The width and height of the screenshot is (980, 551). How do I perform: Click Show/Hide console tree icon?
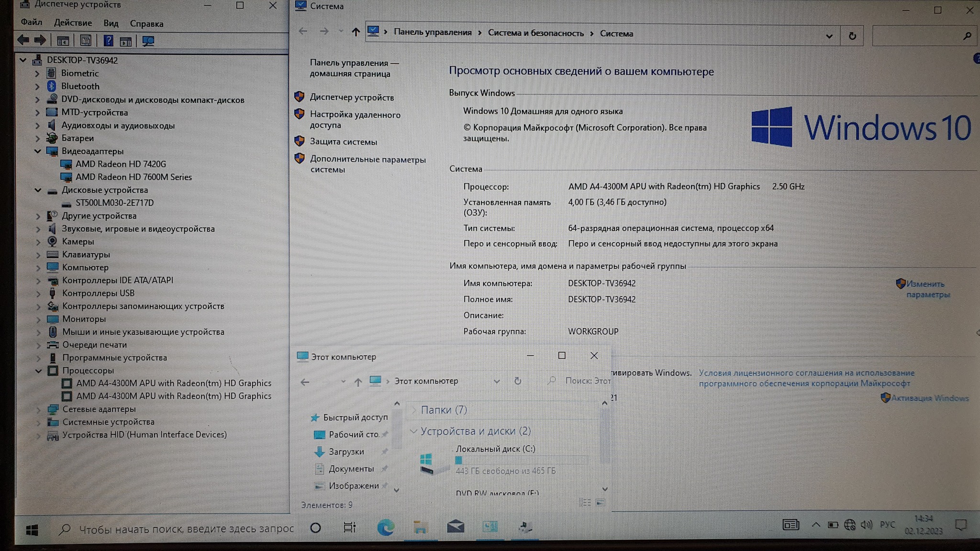[x=63, y=41]
